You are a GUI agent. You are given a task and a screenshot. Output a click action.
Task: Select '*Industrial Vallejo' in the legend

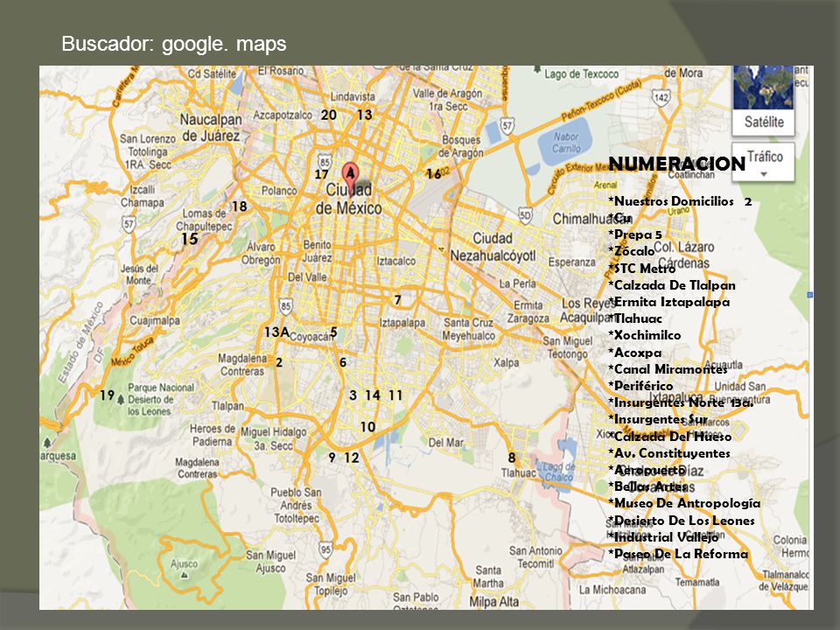[663, 537]
